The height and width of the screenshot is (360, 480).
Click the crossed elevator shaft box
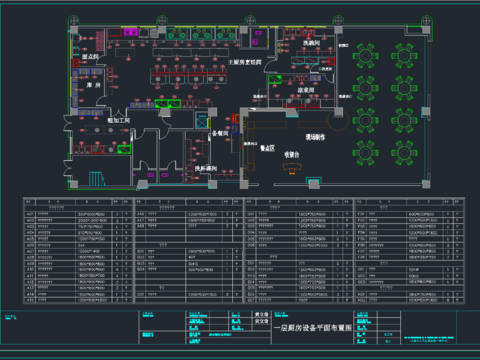202,122
